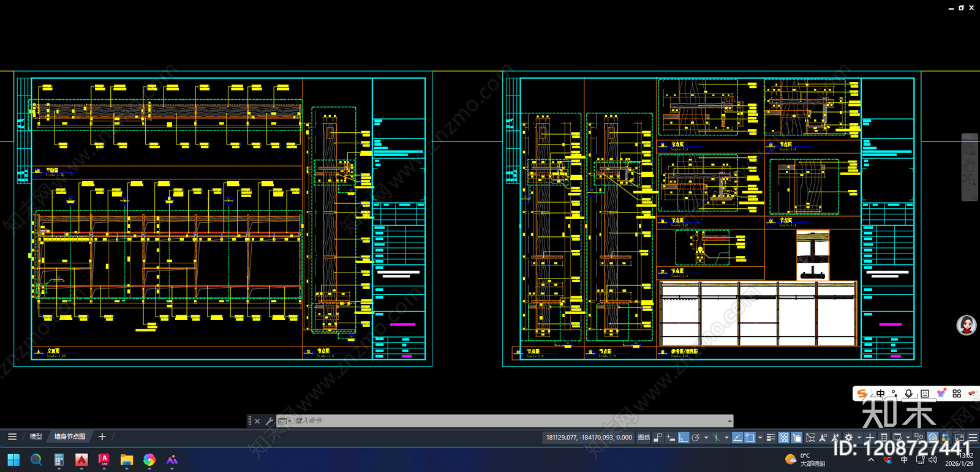Click the workspace switching gear icon

(849, 438)
